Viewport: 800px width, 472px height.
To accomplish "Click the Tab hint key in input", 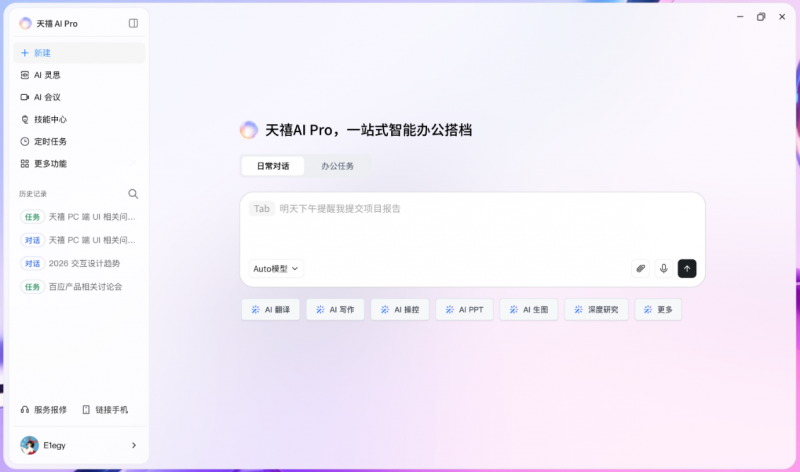I will [262, 209].
